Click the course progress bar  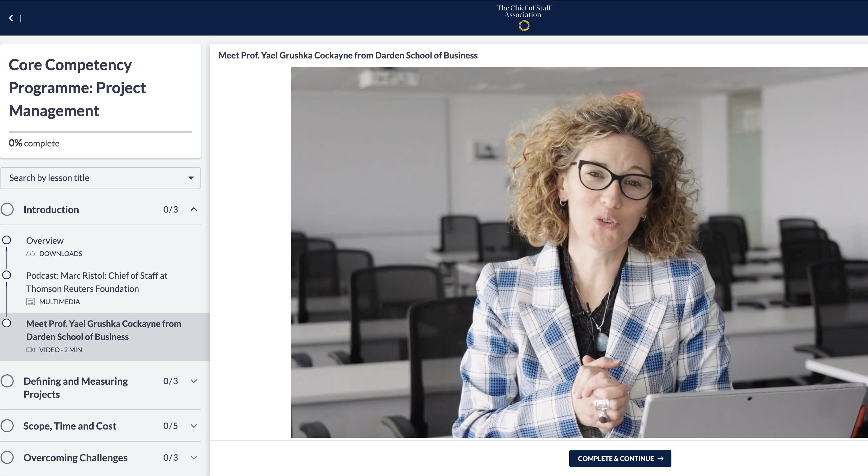[x=100, y=131]
